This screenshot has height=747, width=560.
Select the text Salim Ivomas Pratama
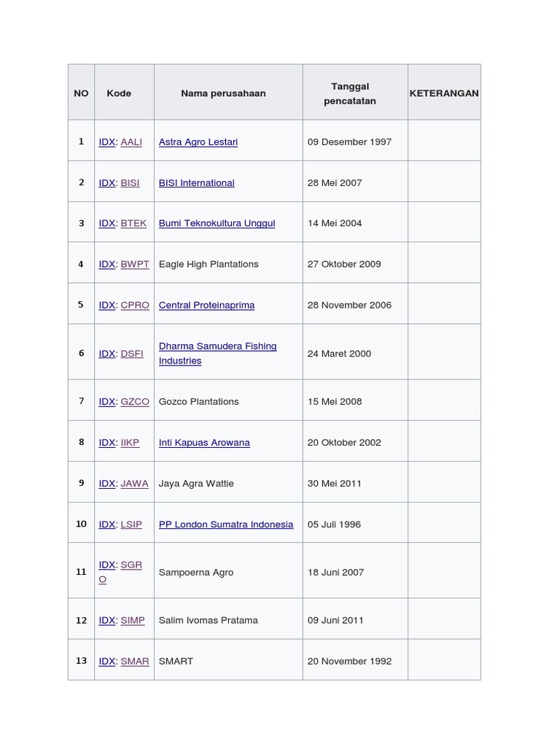208,621
